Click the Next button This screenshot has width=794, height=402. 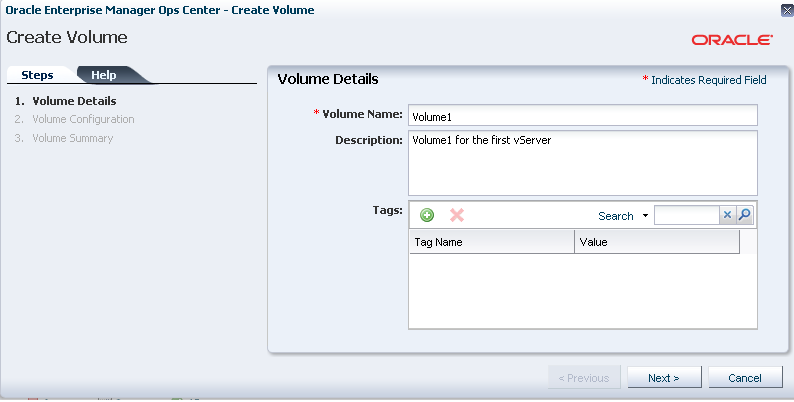(x=664, y=378)
